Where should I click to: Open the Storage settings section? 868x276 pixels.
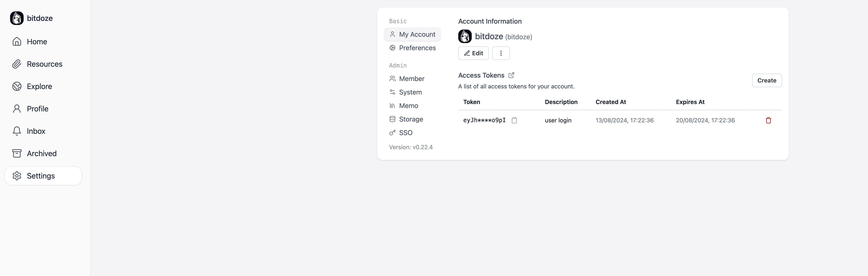tap(411, 119)
